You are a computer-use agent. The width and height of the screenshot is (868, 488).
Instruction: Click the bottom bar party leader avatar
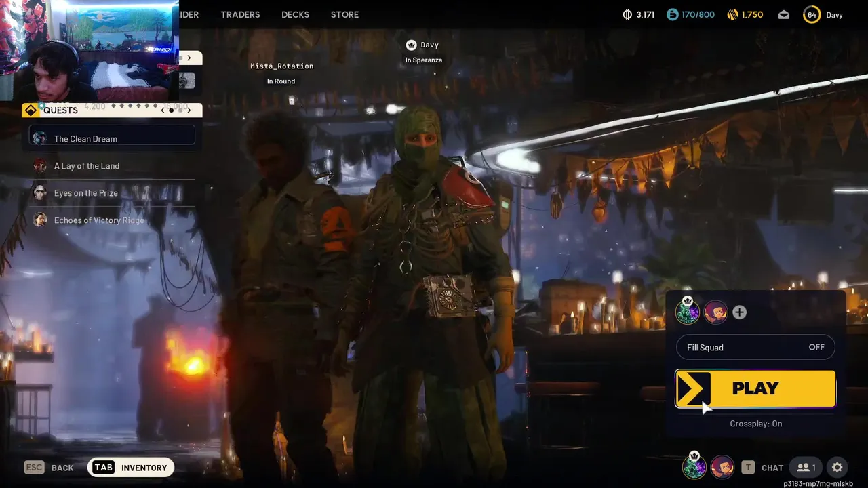click(x=694, y=466)
